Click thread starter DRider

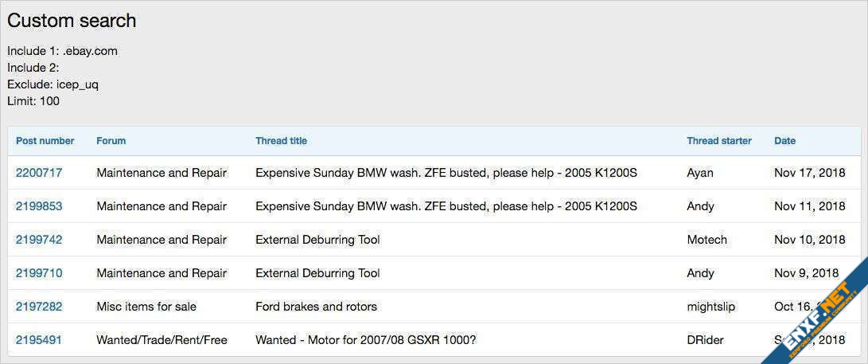(705, 340)
